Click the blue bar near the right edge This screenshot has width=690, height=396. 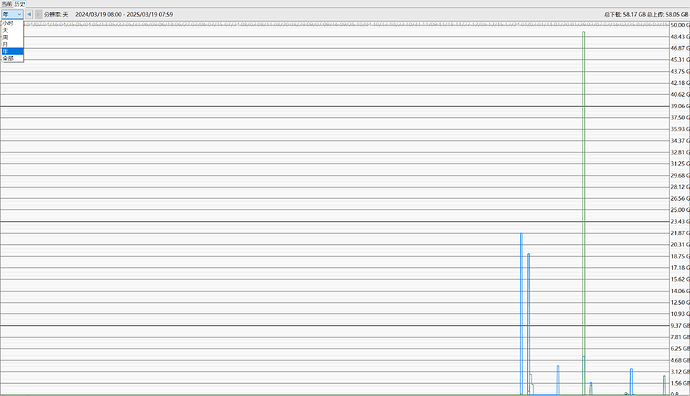pyautogui.click(x=631, y=381)
